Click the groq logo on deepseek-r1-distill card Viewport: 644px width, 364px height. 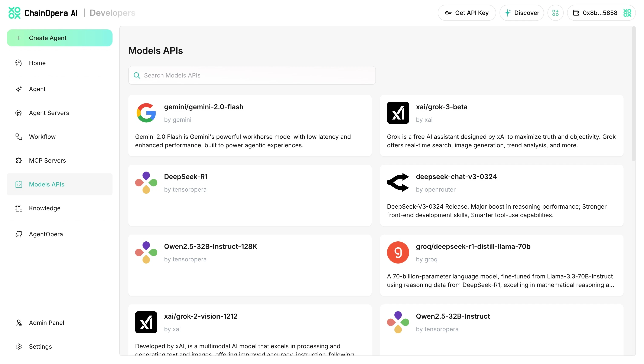click(398, 252)
